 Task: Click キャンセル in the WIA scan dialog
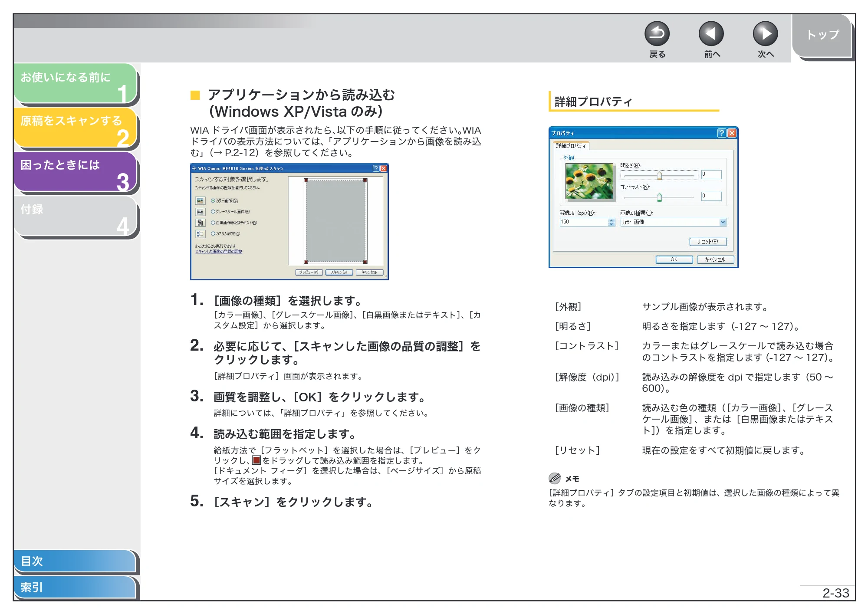coord(369,273)
